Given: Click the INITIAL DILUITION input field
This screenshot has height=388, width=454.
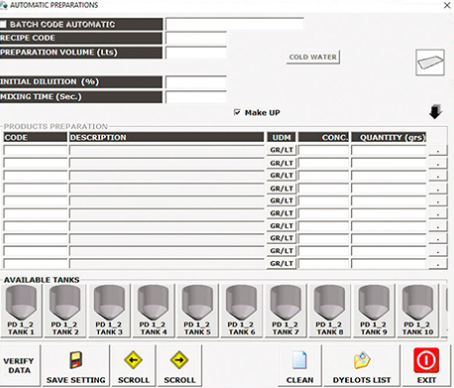Looking at the screenshot, I should (196, 82).
